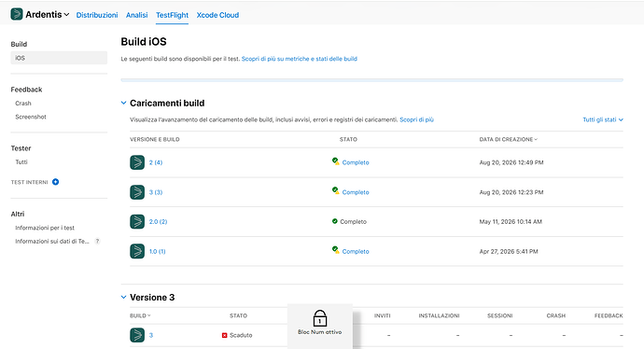Click app icon of Versione 3 build 3
The height and width of the screenshot is (349, 644).
tap(137, 335)
